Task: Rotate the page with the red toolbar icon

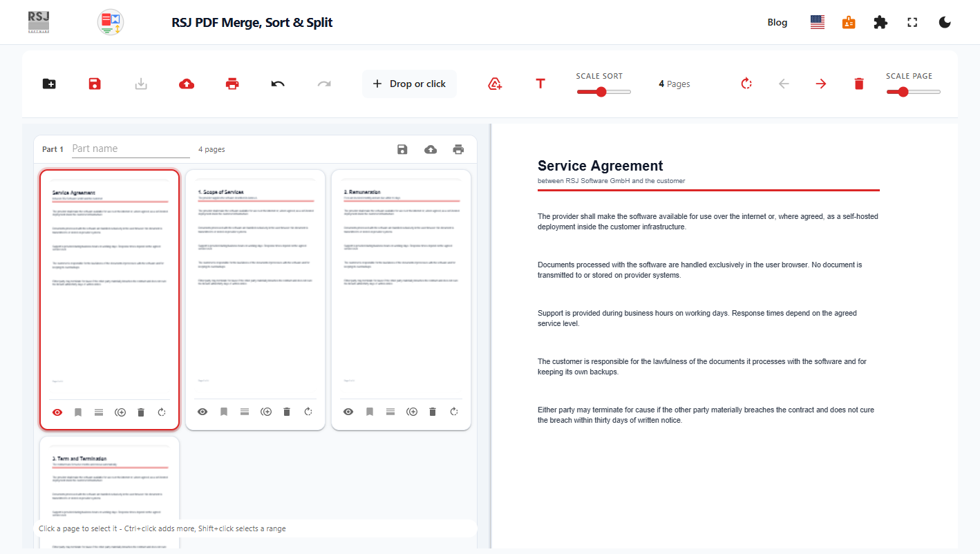Action: click(746, 84)
